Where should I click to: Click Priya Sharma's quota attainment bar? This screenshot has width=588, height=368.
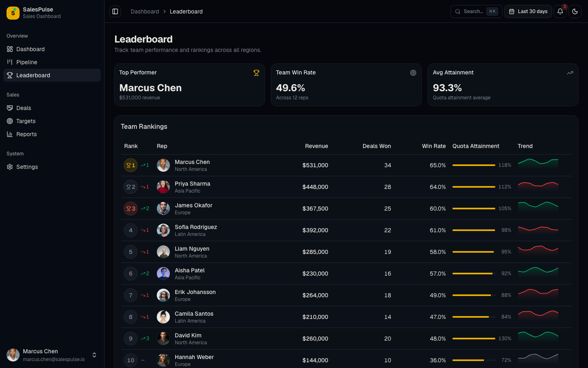(x=474, y=187)
